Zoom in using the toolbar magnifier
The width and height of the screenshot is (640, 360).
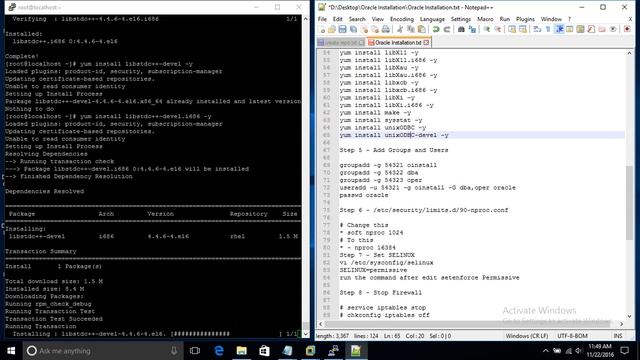pos(487,29)
